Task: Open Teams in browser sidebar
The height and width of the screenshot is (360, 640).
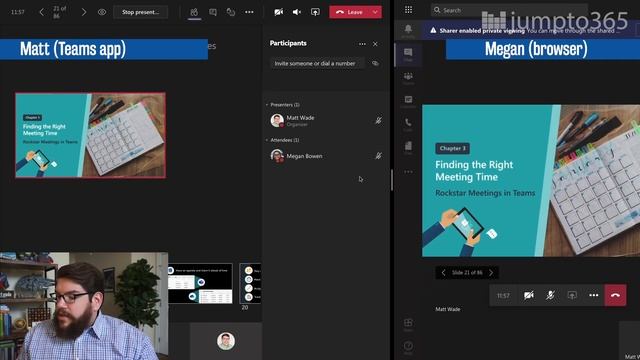Action: click(408, 78)
